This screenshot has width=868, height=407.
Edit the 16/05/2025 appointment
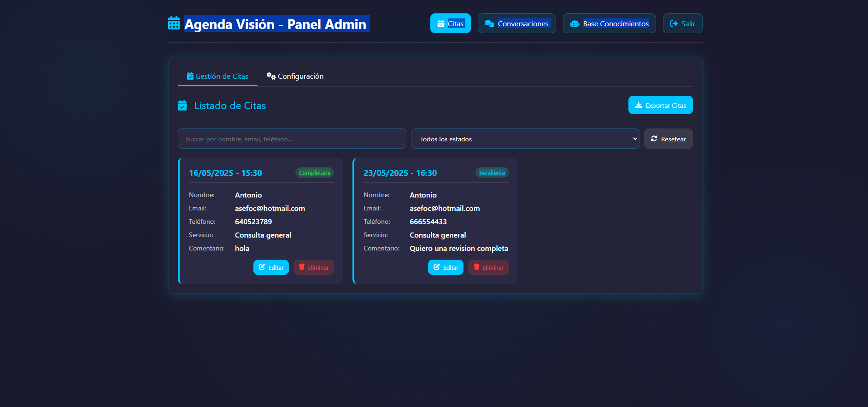point(271,267)
